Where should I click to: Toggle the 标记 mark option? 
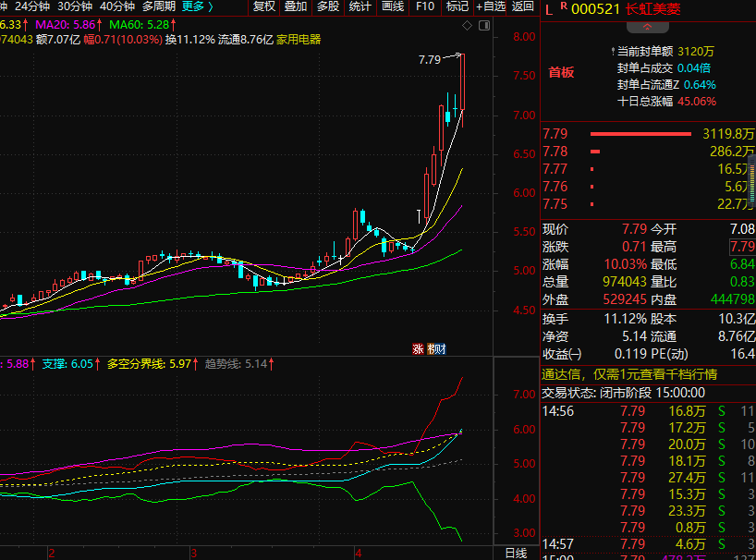click(x=457, y=6)
